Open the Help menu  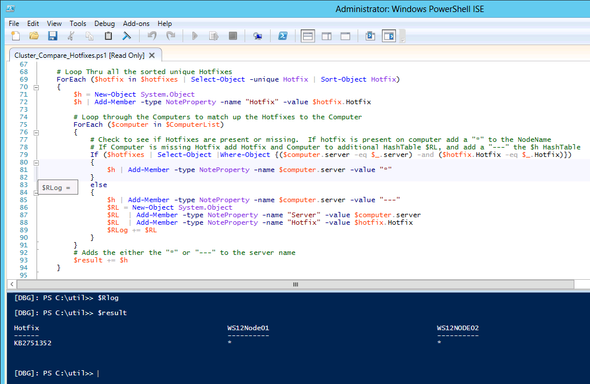coord(164,23)
